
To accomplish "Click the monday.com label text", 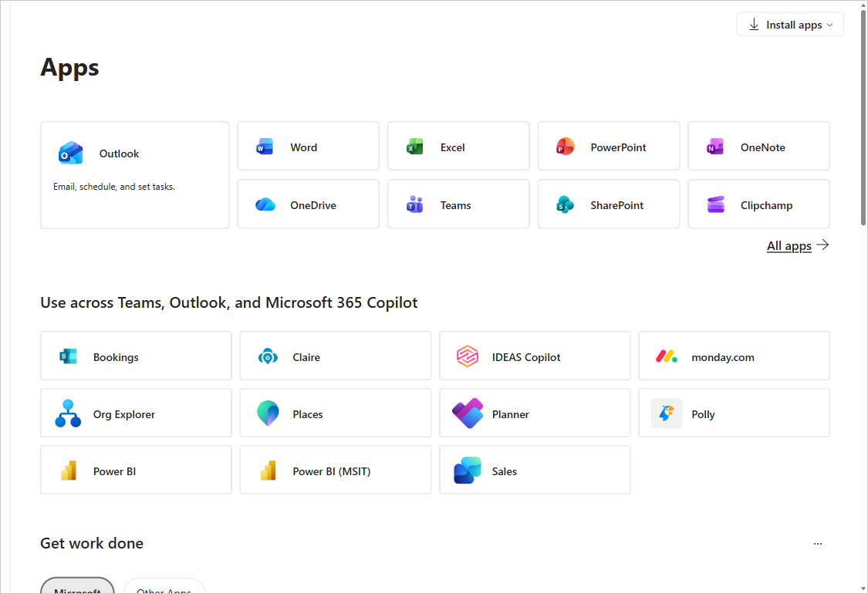I will (722, 357).
